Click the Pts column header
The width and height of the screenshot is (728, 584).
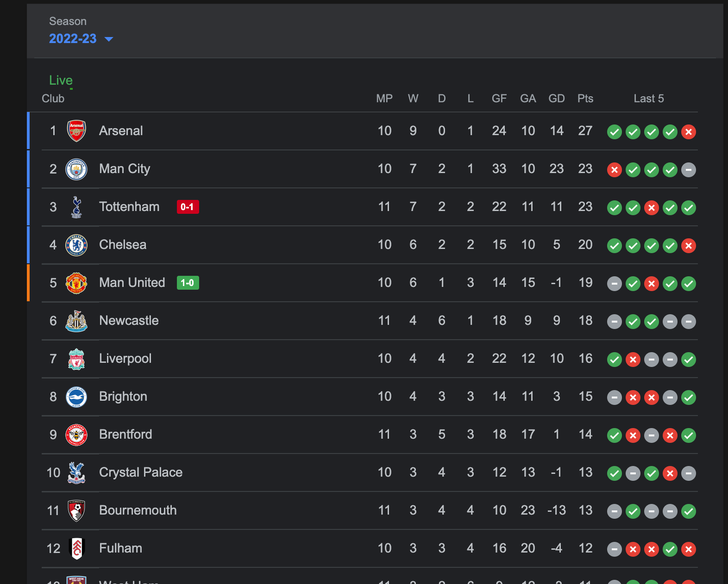tap(585, 99)
